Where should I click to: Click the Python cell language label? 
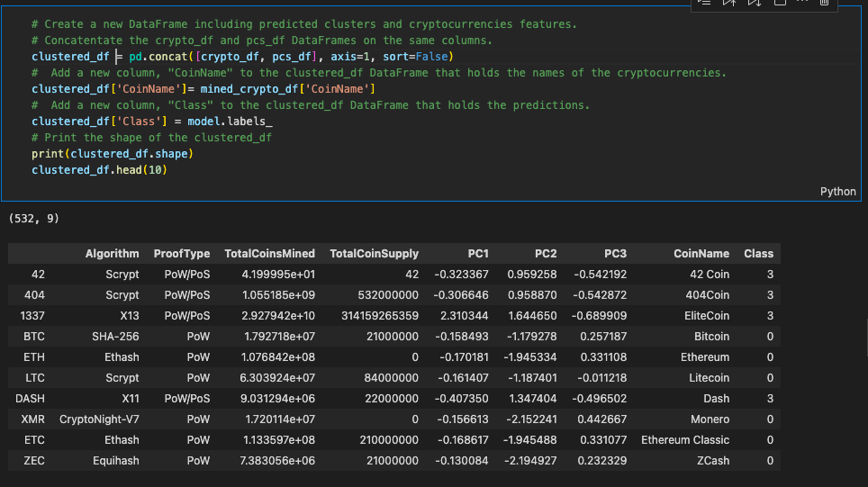[x=837, y=192]
